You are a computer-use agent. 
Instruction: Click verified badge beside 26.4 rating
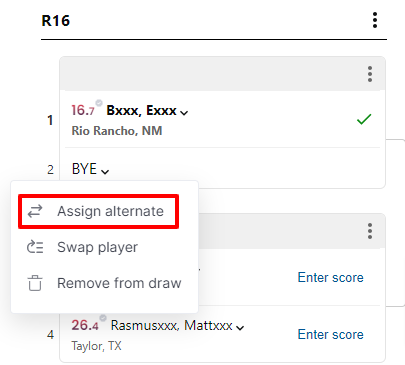pyautogui.click(x=103, y=317)
